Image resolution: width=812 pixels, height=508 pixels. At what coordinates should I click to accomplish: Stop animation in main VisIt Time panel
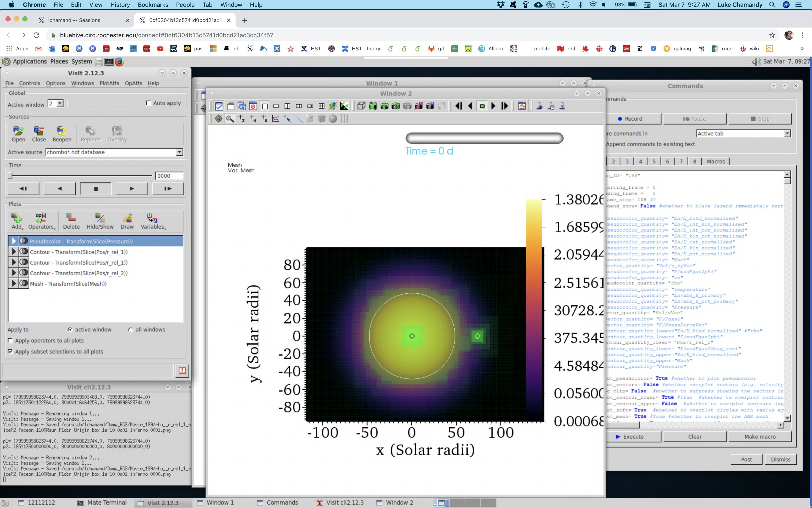point(96,189)
